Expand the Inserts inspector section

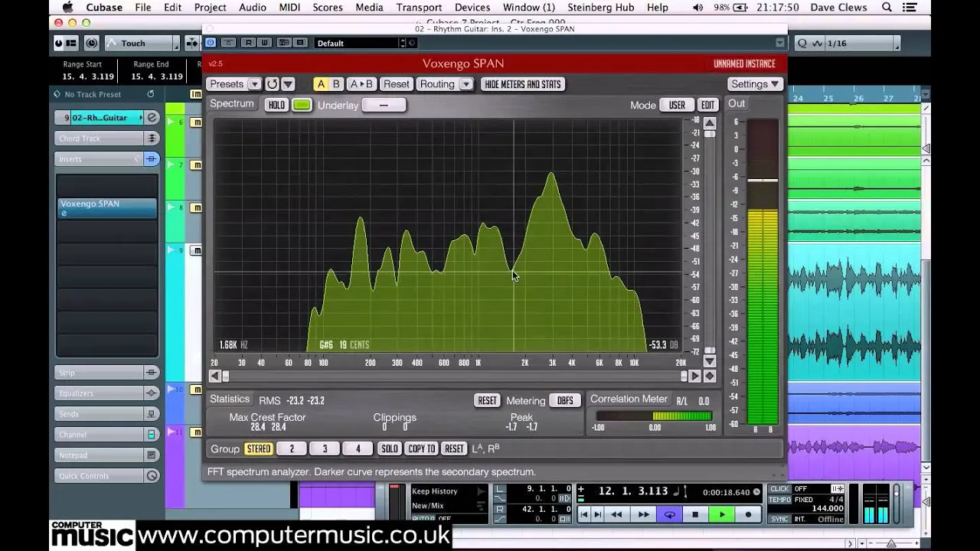coord(107,159)
